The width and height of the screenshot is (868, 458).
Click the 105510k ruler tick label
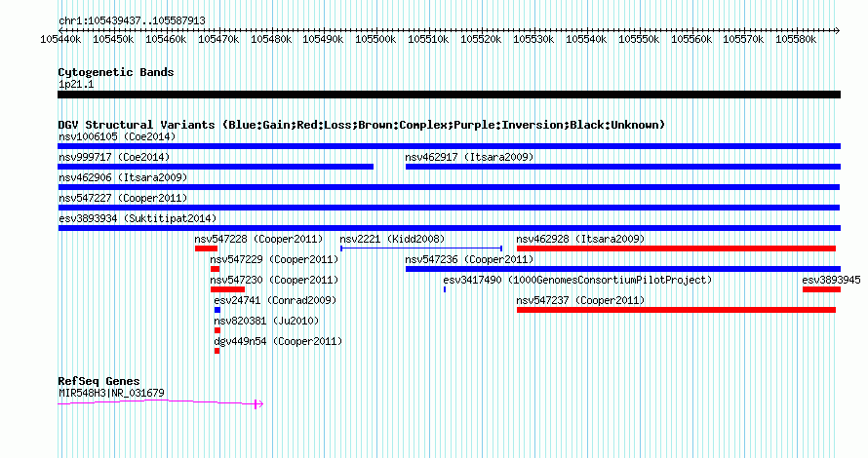tap(428, 40)
